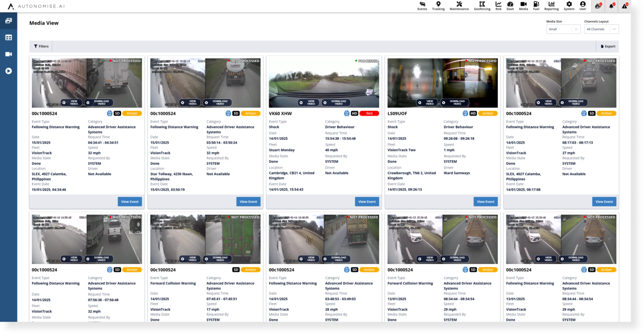The width and height of the screenshot is (644, 335).
Task: Open the Events section in top navigation
Action: (x=422, y=6)
